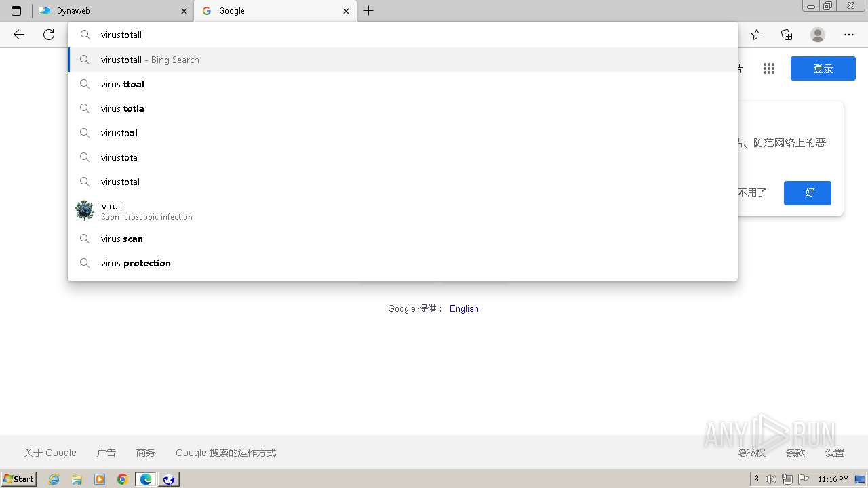Open the Action Center flag icon
The width and height of the screenshot is (868, 488).
[804, 479]
